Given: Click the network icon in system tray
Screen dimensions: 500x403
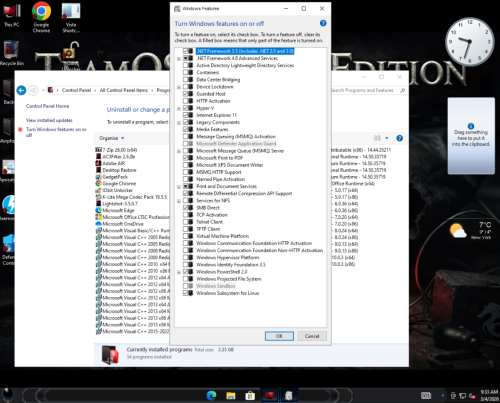Looking at the screenshot, I should click(x=463, y=396).
